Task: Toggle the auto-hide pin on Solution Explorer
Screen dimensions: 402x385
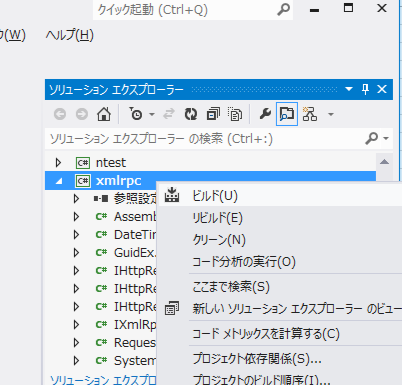Action: point(365,89)
